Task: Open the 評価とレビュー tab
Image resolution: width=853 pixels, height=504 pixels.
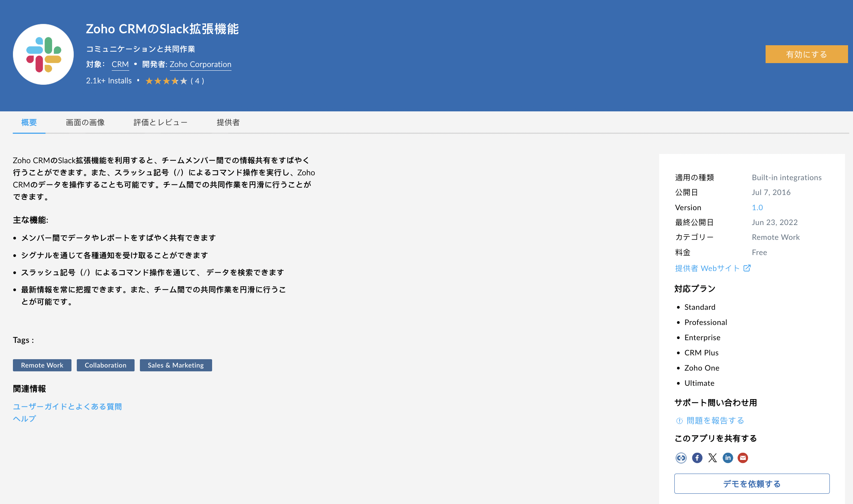Action: coord(160,122)
